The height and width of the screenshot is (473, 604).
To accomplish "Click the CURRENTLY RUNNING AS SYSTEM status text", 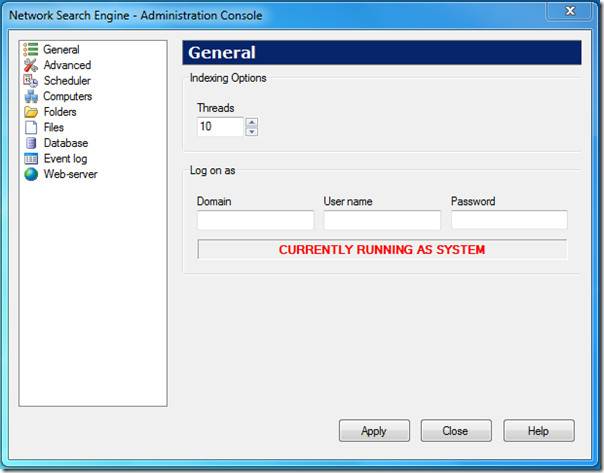I will pyautogui.click(x=382, y=250).
